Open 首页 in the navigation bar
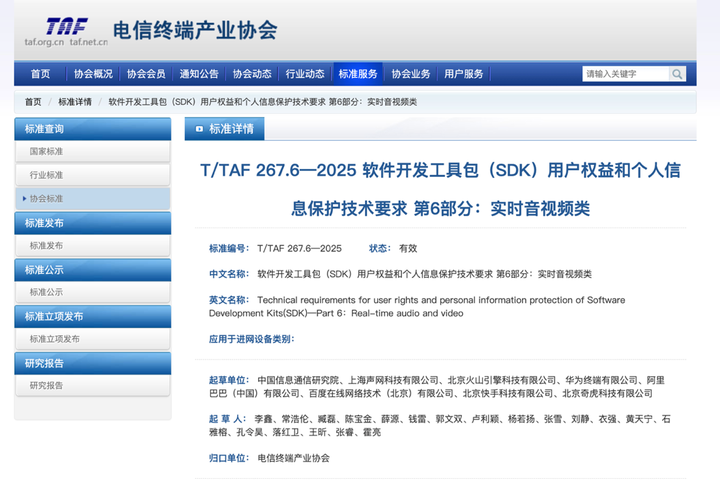 [x=40, y=74]
